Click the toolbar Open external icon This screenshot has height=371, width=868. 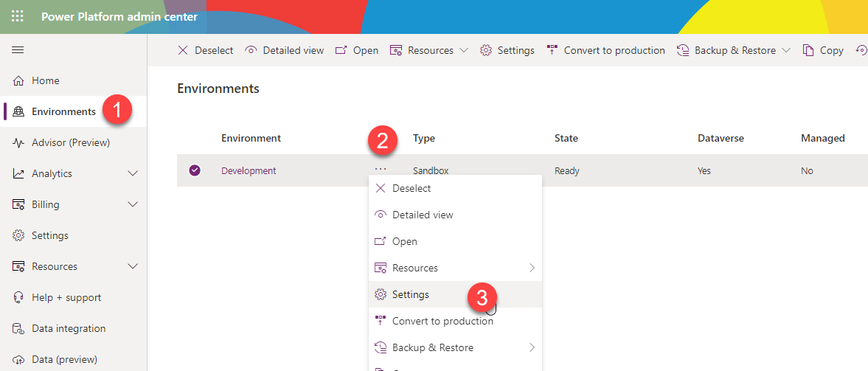[341, 50]
